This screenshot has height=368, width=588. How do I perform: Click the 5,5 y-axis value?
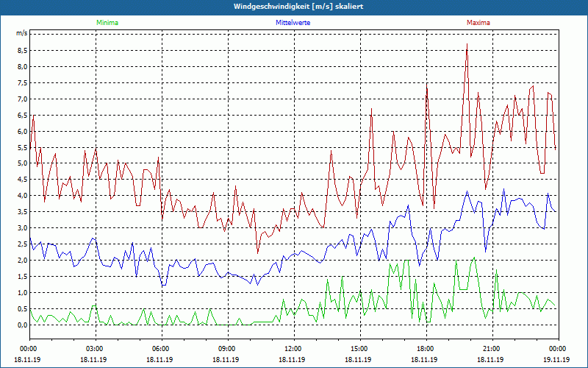23,148
